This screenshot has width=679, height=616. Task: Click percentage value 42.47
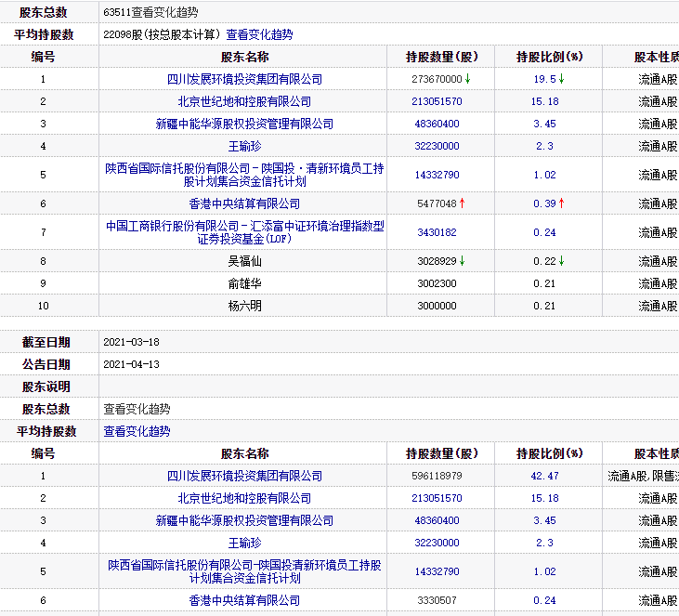[544, 476]
